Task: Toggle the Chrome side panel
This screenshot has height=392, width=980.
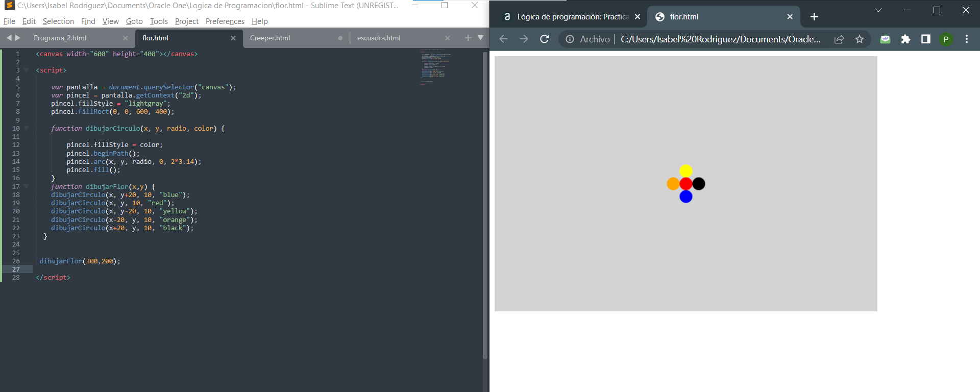Action: point(925,39)
